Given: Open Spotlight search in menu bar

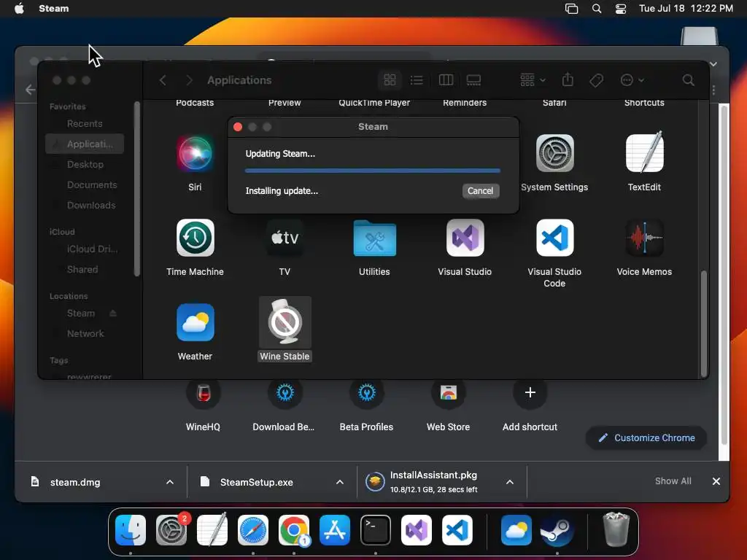Looking at the screenshot, I should pyautogui.click(x=596, y=9).
